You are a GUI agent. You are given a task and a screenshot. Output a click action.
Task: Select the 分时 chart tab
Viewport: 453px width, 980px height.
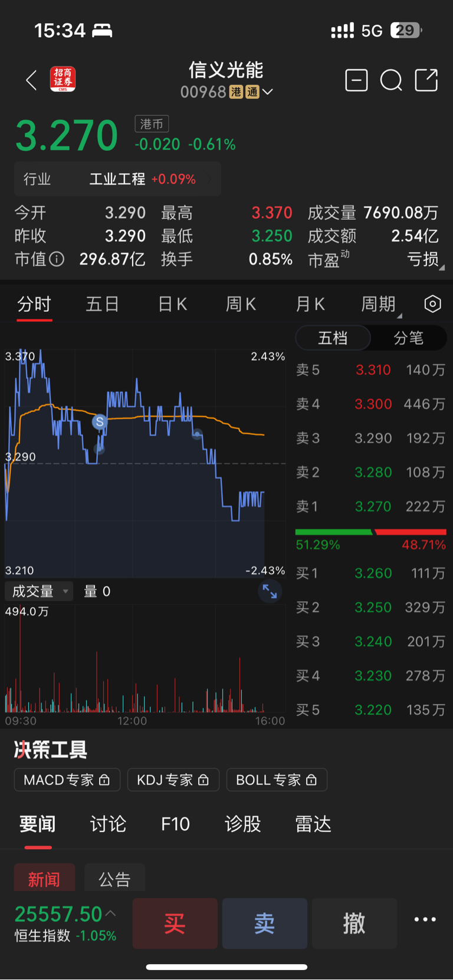click(x=34, y=304)
